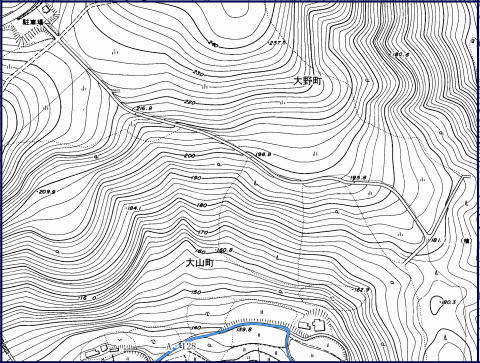The width and height of the screenshot is (480, 363).
Task: Click the 216.9 spot height marker
Action: click(x=144, y=108)
